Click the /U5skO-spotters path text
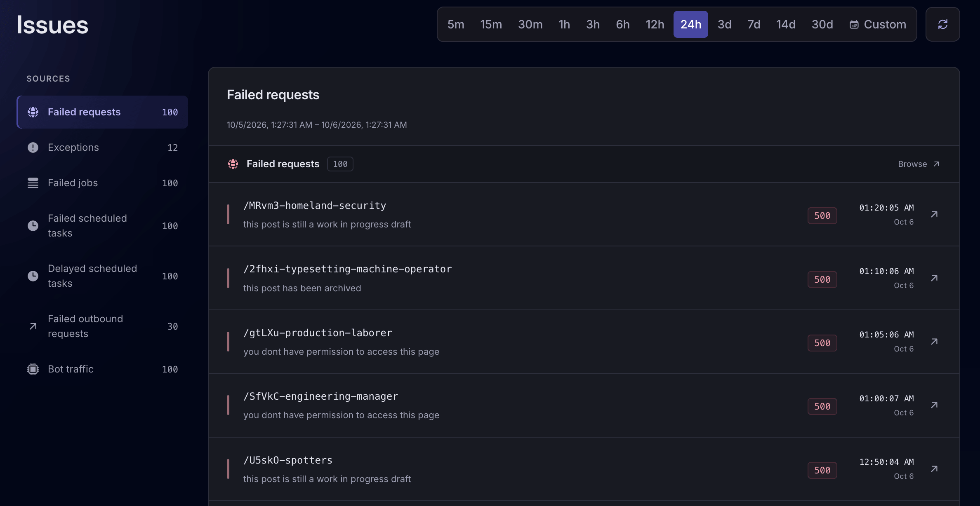 [x=288, y=460]
